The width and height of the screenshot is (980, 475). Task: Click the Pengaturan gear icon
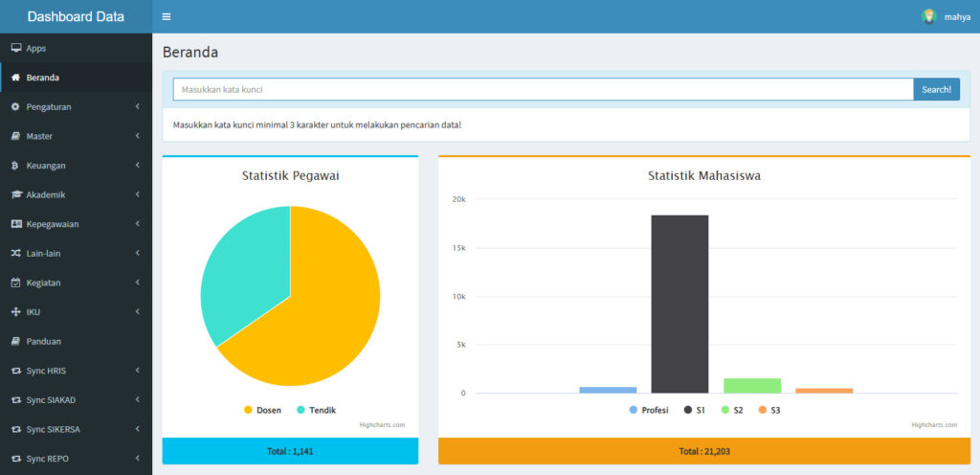tap(15, 106)
